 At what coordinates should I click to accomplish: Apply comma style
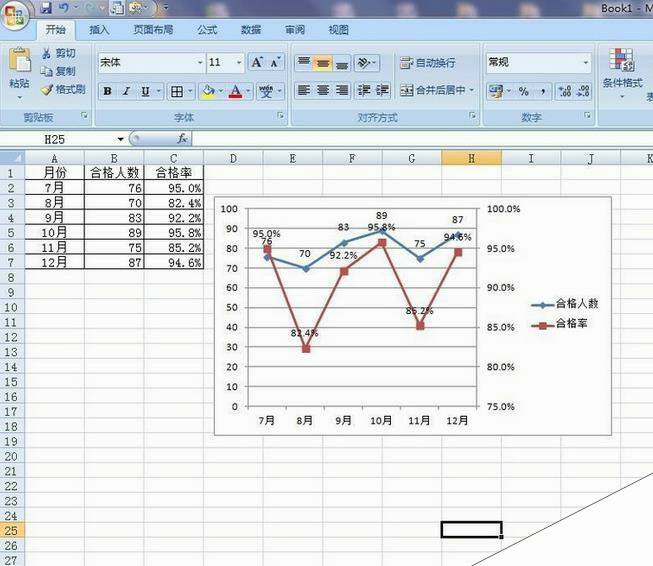click(543, 91)
